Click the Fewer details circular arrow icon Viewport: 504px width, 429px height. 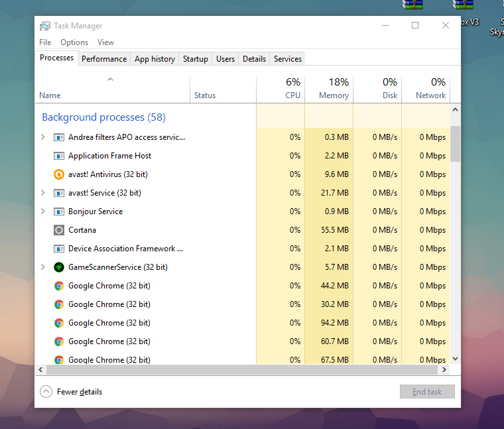click(x=46, y=392)
